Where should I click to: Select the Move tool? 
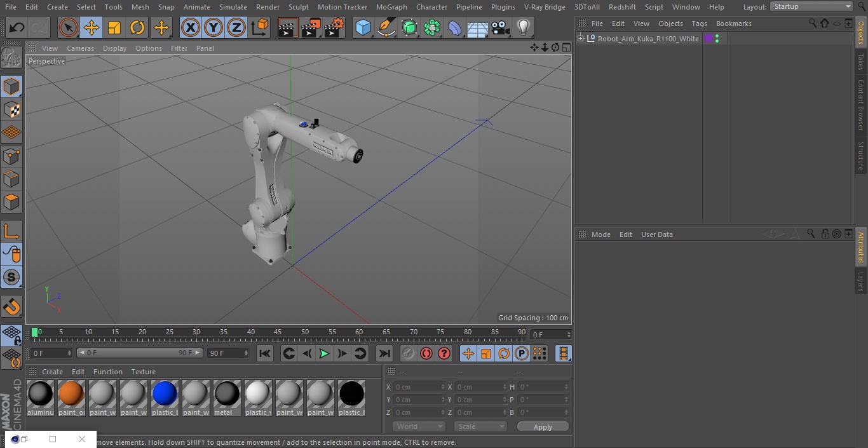pyautogui.click(x=92, y=27)
